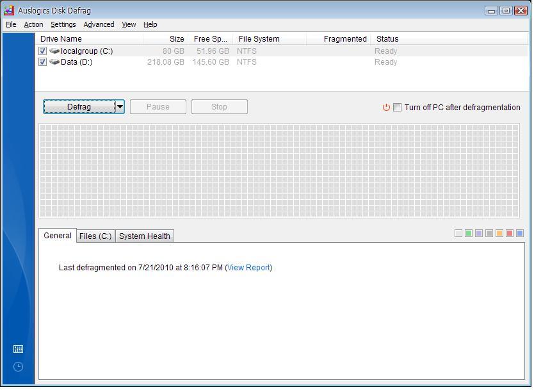Open the Advanced menu
Screen dimensions: 534x392
99,24
